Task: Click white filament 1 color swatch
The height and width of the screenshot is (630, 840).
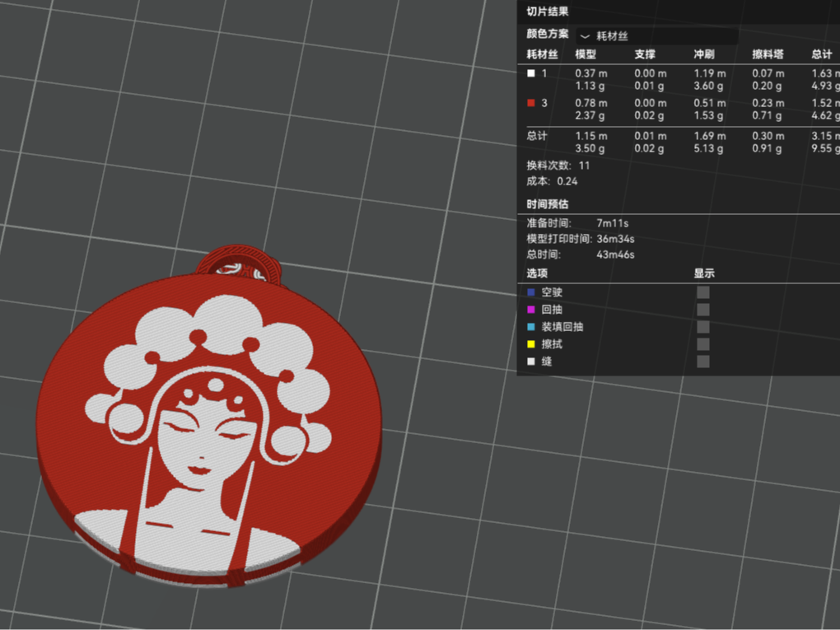Action: point(531,73)
